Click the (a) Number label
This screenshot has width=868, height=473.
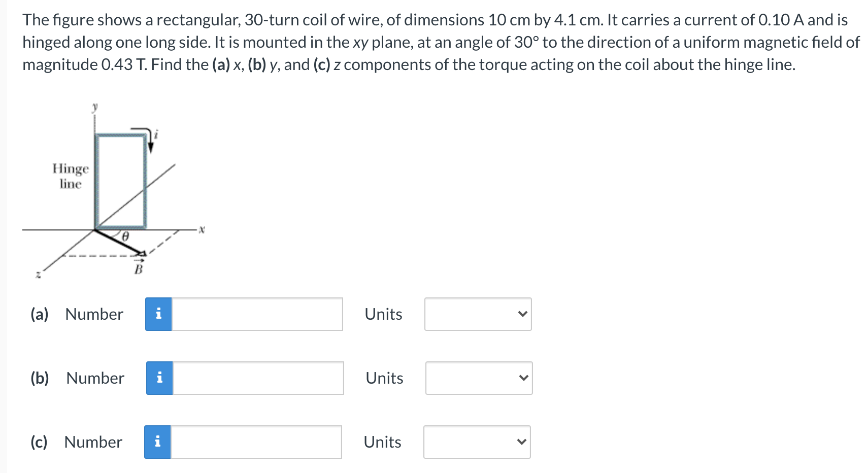coord(77,314)
